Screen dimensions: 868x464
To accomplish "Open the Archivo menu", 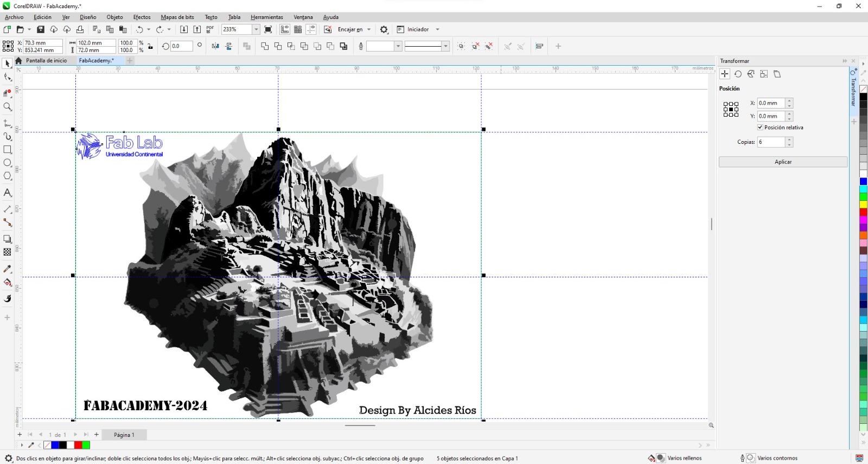I will (x=14, y=17).
